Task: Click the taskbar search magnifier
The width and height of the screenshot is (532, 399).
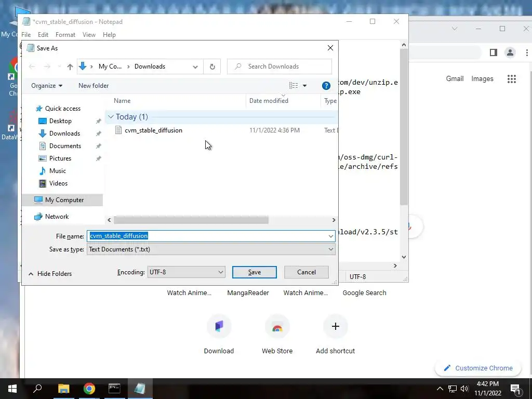Action: pyautogui.click(x=37, y=389)
